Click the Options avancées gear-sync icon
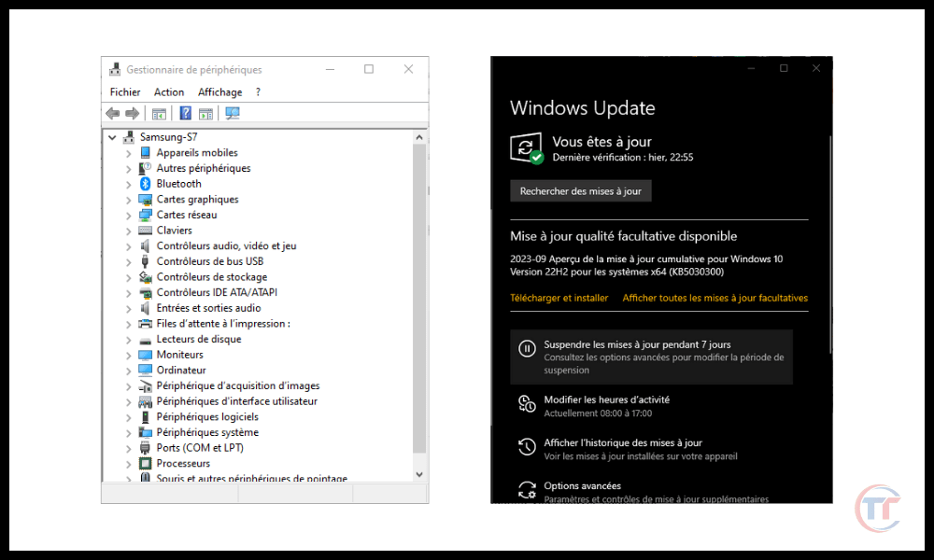The height and width of the screenshot is (560, 934). [x=527, y=490]
